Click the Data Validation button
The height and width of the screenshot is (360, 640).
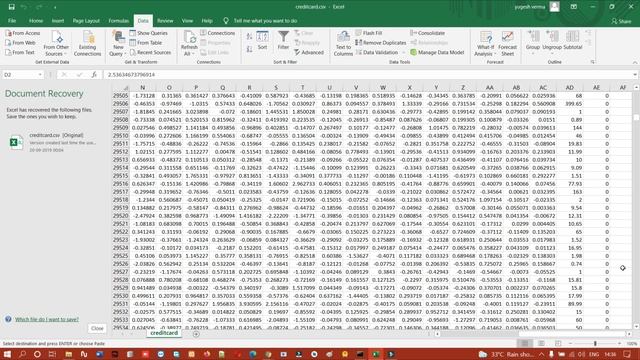pyautogui.click(x=376, y=52)
